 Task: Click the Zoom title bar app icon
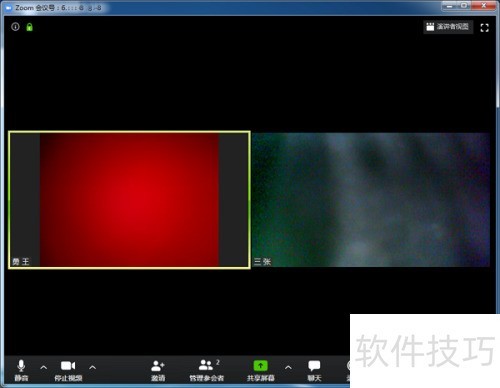tap(9, 8)
